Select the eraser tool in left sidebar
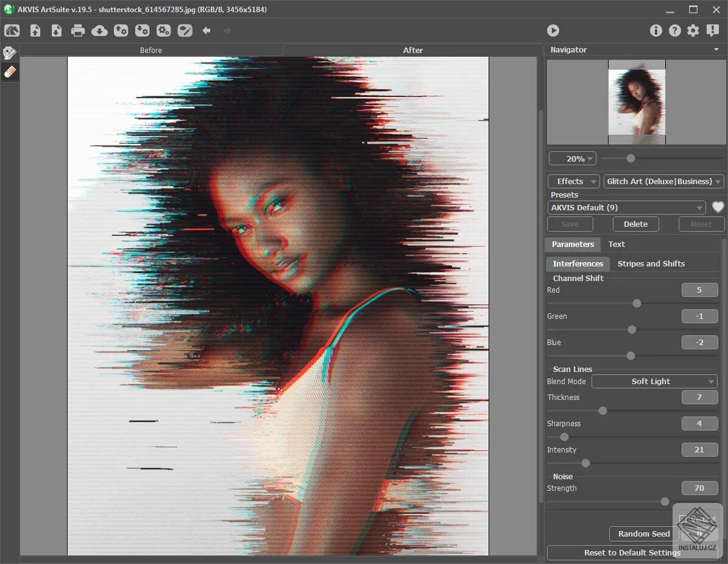This screenshot has width=728, height=564. (9, 72)
